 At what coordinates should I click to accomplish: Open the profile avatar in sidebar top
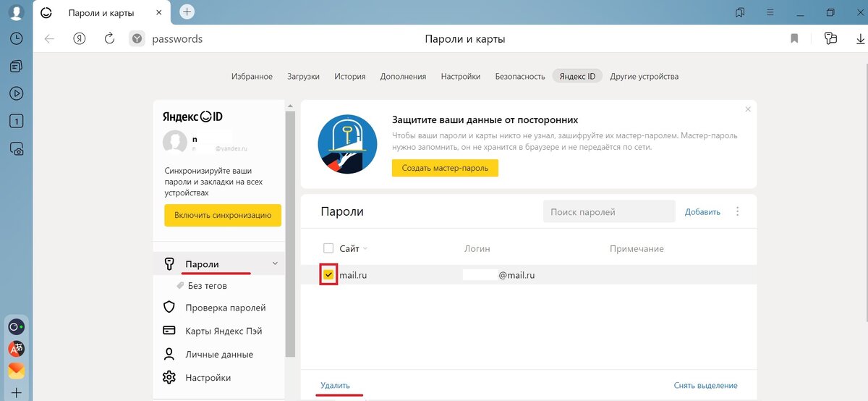point(16,13)
